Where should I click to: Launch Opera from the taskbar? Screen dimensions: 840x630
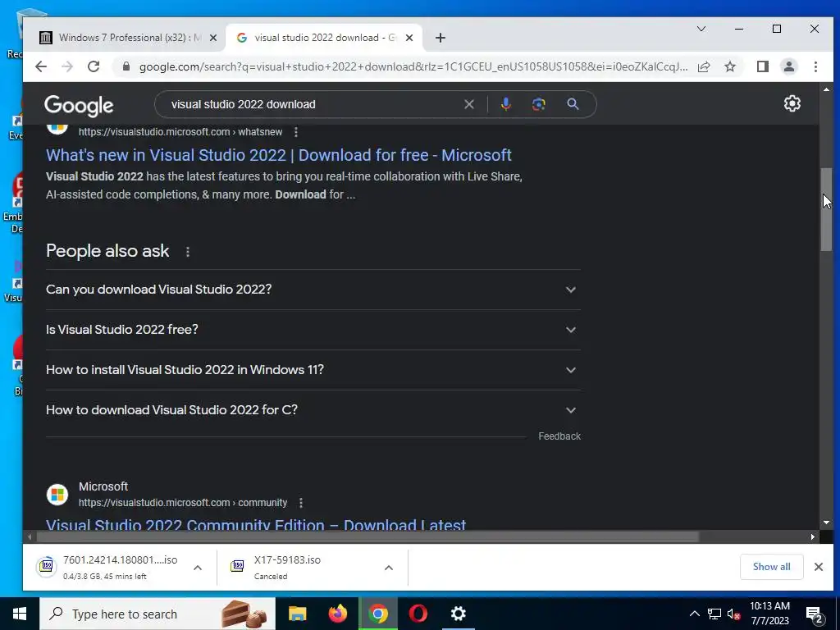(x=418, y=614)
